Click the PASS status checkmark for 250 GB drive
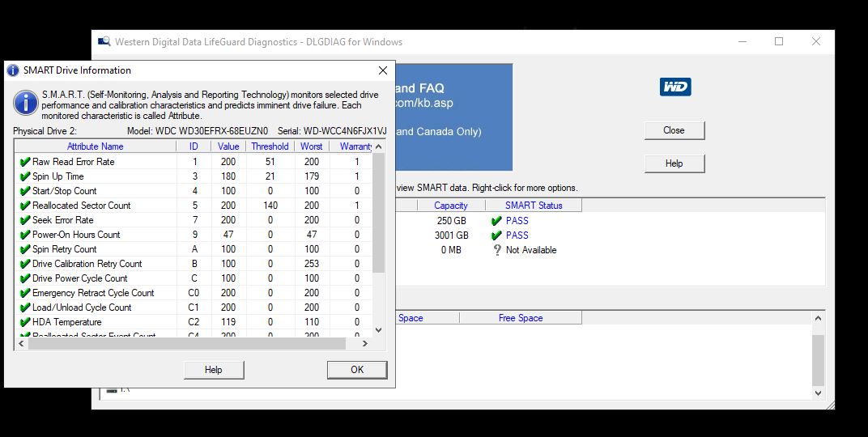Screen dimensions: 868x437 click(496, 221)
